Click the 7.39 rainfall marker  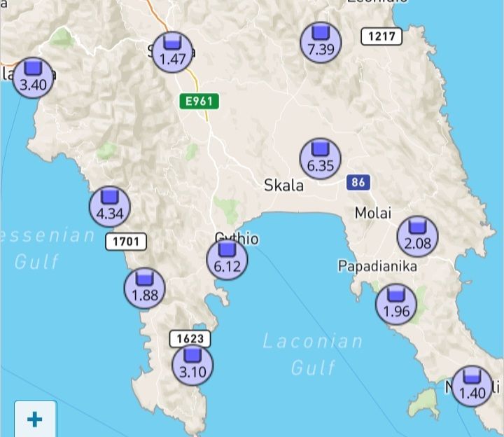(321, 42)
